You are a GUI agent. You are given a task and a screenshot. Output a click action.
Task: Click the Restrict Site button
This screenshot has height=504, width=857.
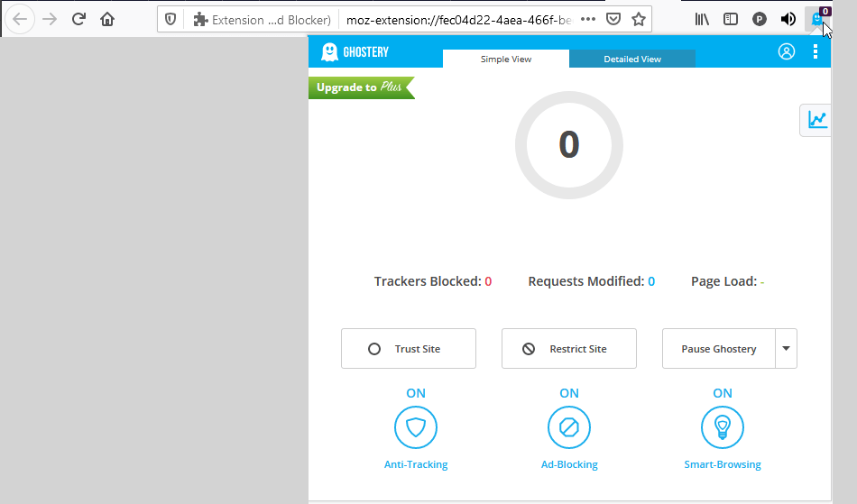pyautogui.click(x=569, y=348)
